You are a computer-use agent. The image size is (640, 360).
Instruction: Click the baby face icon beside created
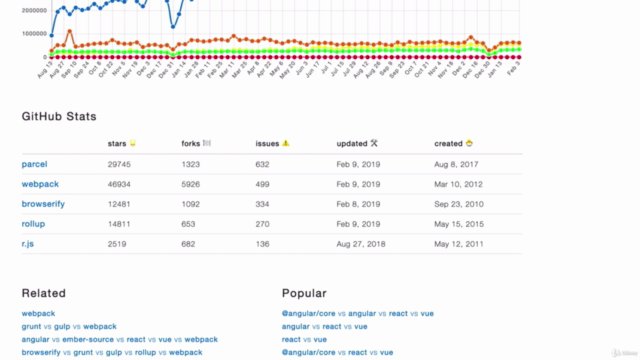(x=469, y=143)
